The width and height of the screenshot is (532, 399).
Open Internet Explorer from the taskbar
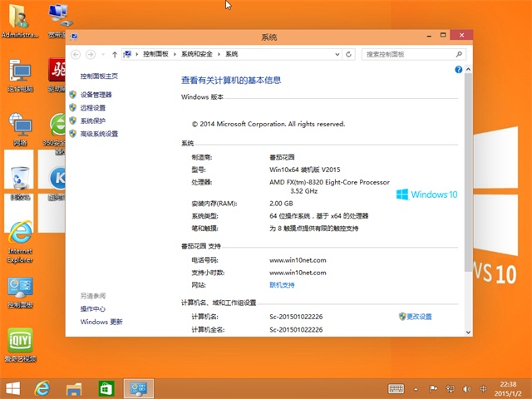tap(42, 388)
